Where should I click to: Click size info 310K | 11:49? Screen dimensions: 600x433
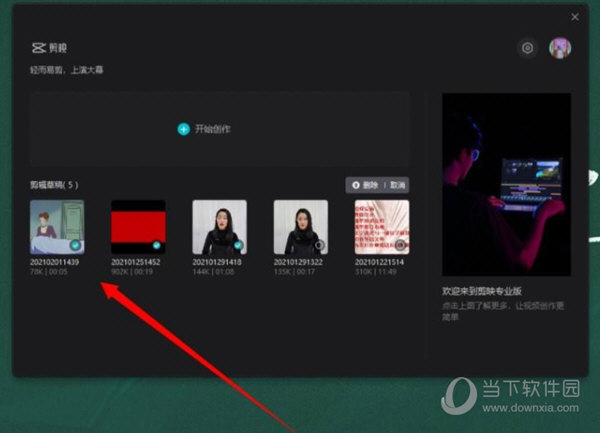375,272
